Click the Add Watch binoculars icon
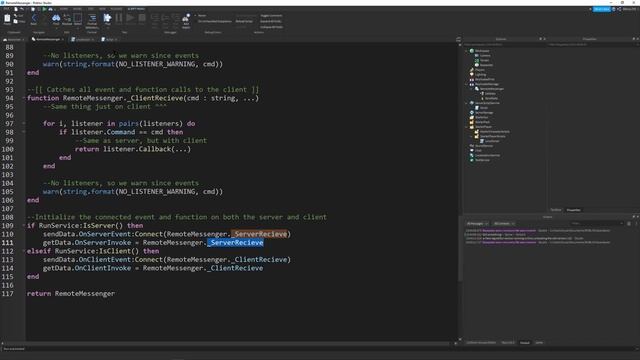The image size is (640, 360). pyautogui.click(x=186, y=18)
